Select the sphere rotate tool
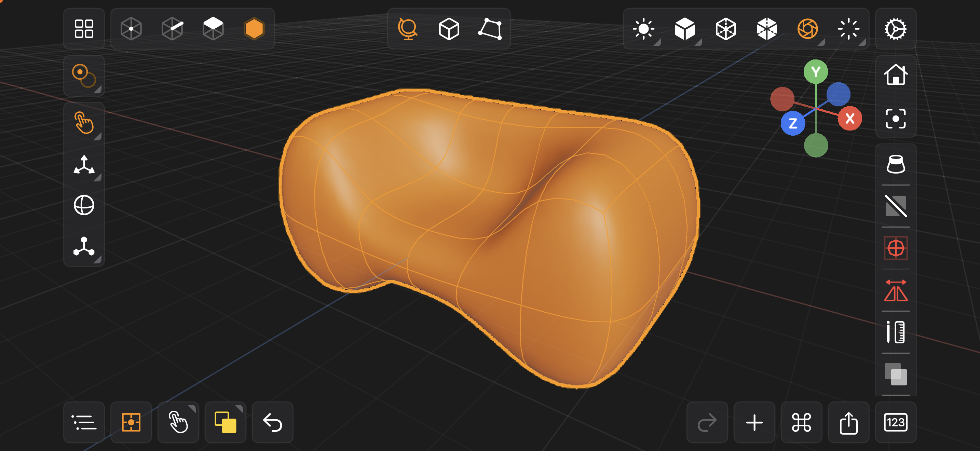 84,205
